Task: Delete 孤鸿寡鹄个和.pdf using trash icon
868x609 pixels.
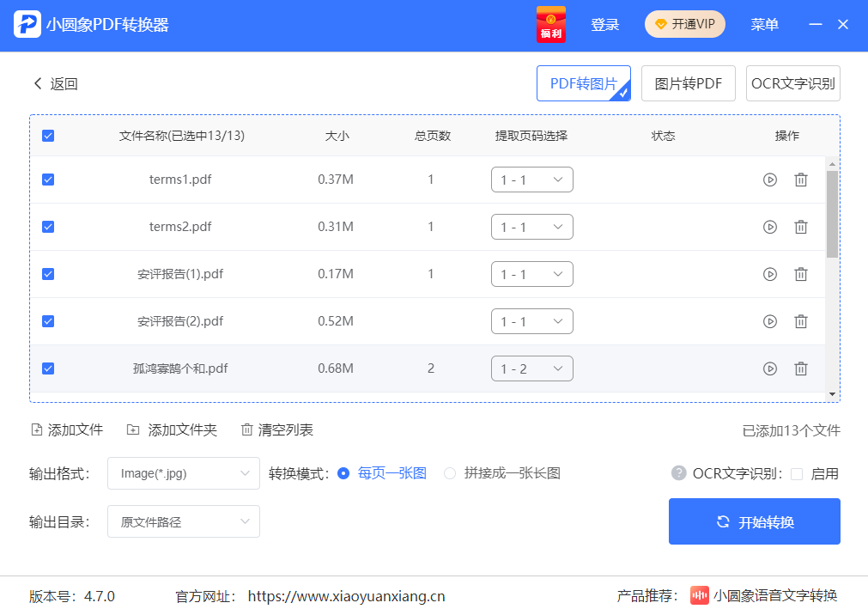Action: pyautogui.click(x=801, y=368)
